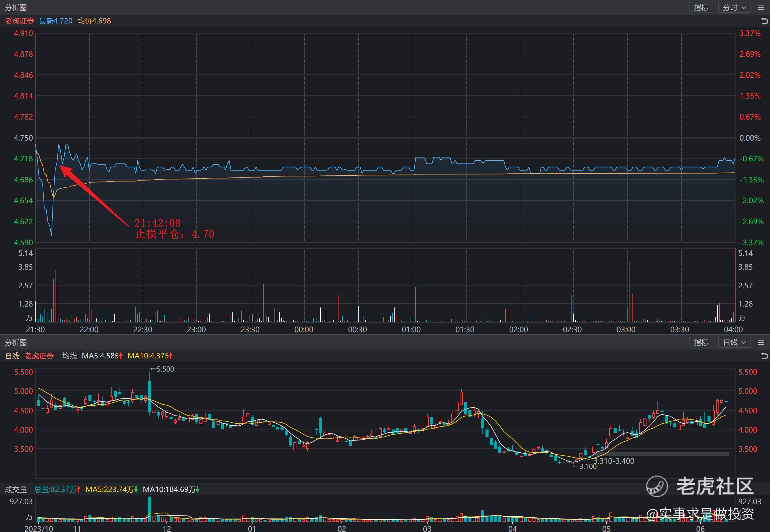The height and width of the screenshot is (532, 770).
Task: Click the 4.750 price axis label
Action: pos(23,138)
